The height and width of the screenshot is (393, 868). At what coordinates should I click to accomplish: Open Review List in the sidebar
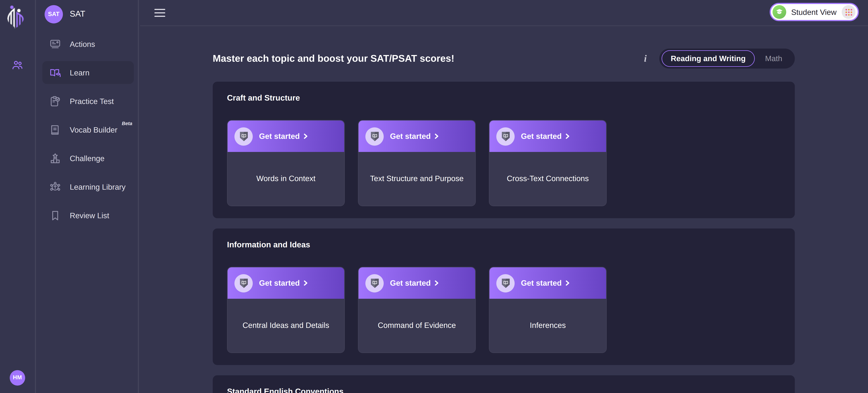pos(88,216)
